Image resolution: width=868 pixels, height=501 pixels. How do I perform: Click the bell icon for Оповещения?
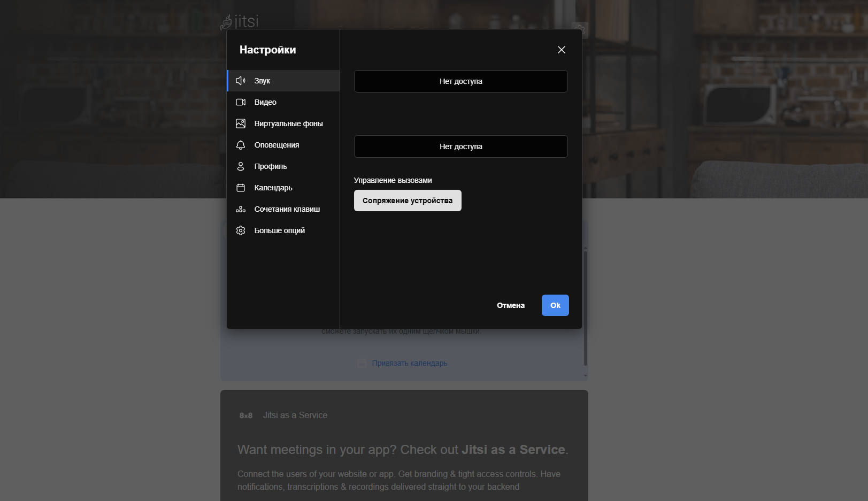click(241, 145)
